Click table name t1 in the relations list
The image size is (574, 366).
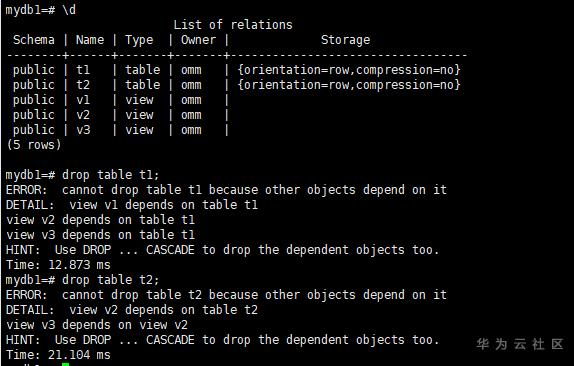coord(83,70)
